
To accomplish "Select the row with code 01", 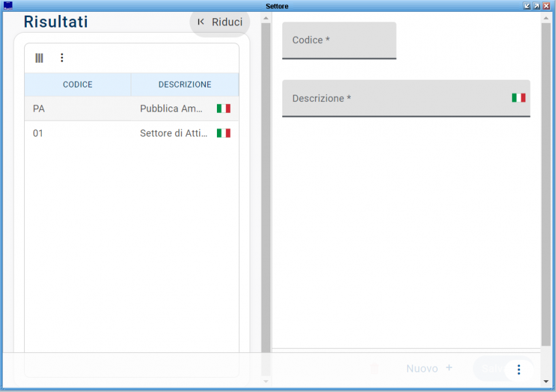I will pos(131,133).
